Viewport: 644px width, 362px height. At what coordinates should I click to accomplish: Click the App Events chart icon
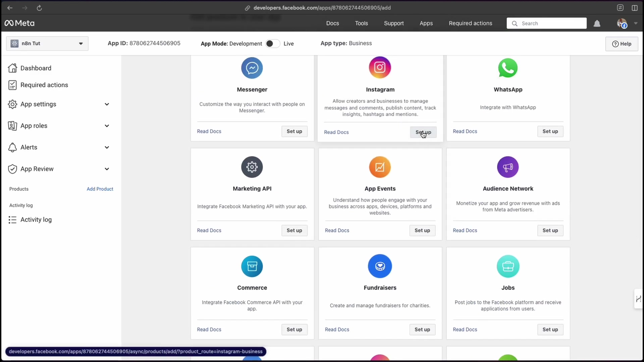380,167
